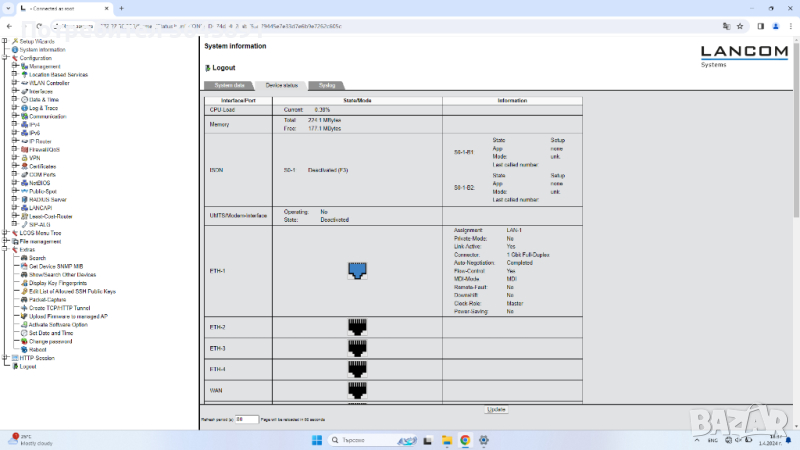The image size is (800, 450).
Task: Open Certificates in the configuration tree
Action: coord(42,166)
